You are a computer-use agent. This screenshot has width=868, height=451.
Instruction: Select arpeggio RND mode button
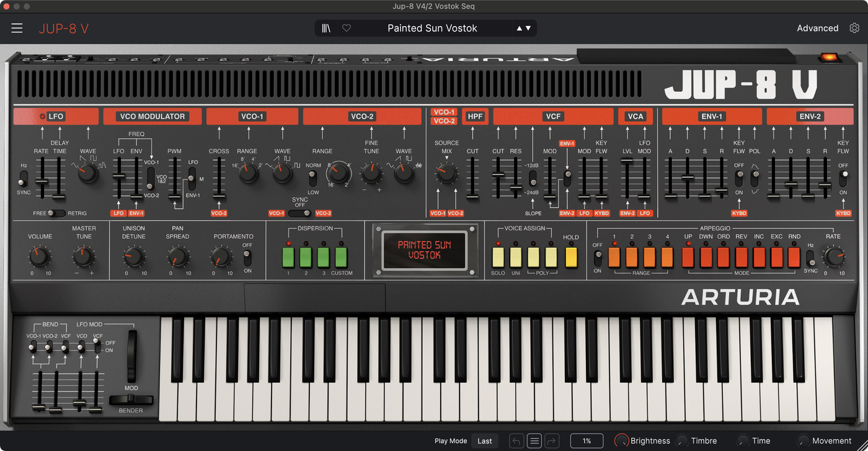point(794,257)
